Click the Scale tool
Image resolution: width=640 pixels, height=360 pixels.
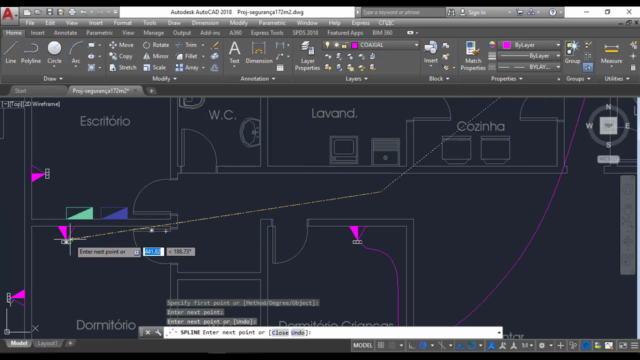(154, 67)
